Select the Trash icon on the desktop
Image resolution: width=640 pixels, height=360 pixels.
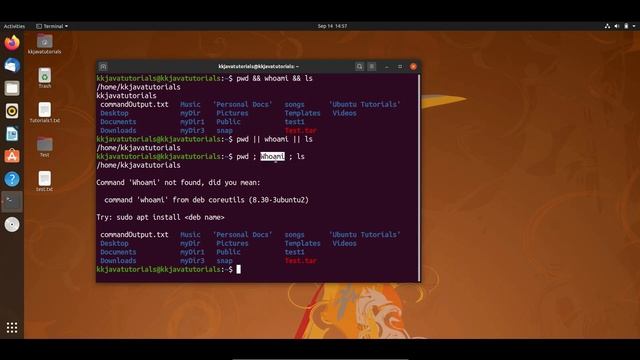(44, 78)
